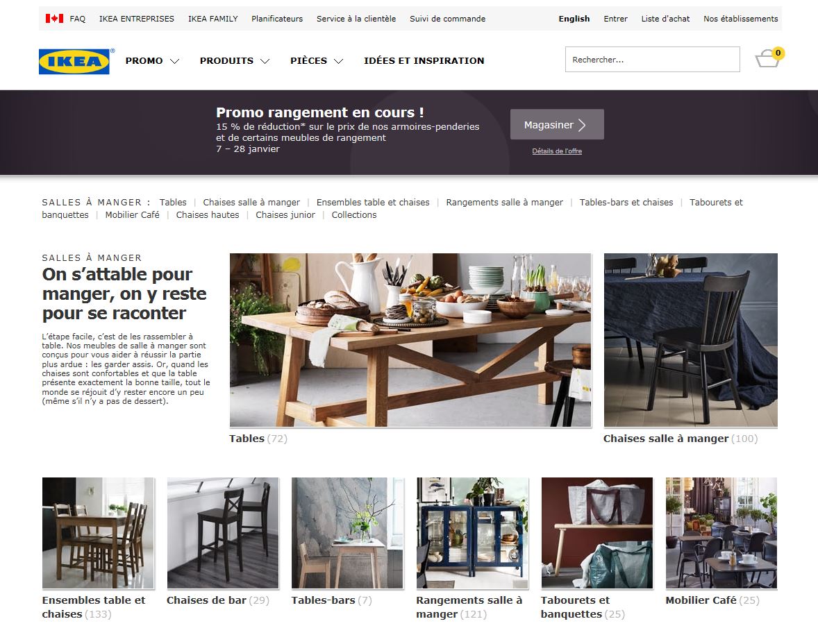Open the IKEA FAMILY menu item
818x644 pixels.
point(213,18)
